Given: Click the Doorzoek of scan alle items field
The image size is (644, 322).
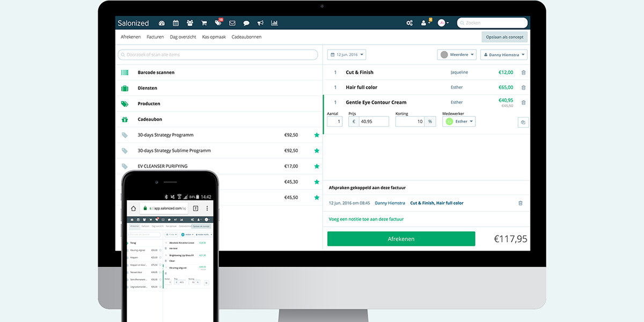Looking at the screenshot, I should [x=218, y=55].
